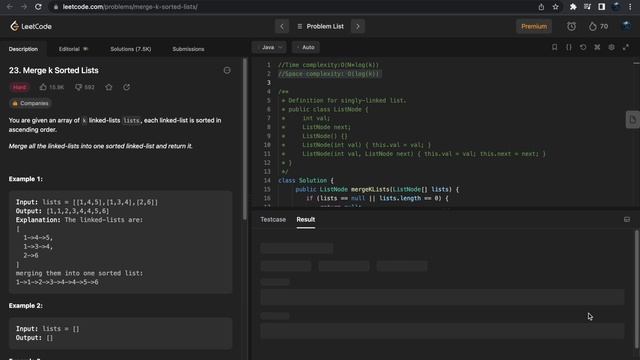Image resolution: width=640 pixels, height=360 pixels.
Task: Click the problem title '23. Merge k Sorted Lists'
Action: pos(53,70)
